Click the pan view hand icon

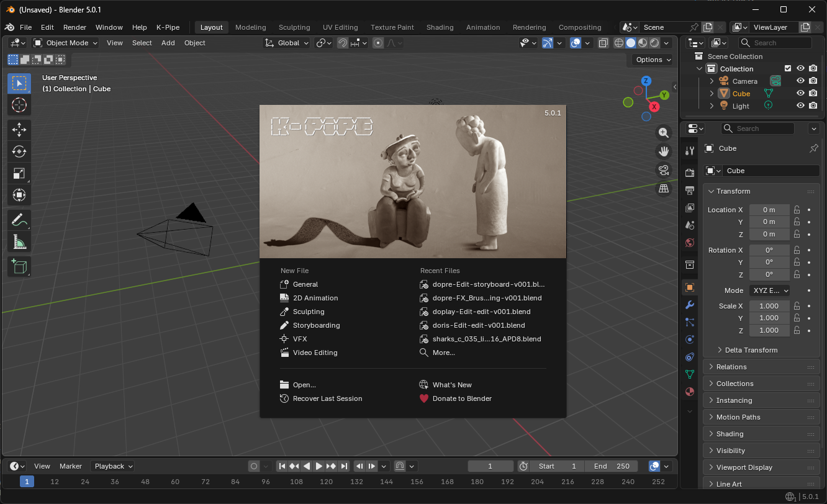pyautogui.click(x=664, y=151)
